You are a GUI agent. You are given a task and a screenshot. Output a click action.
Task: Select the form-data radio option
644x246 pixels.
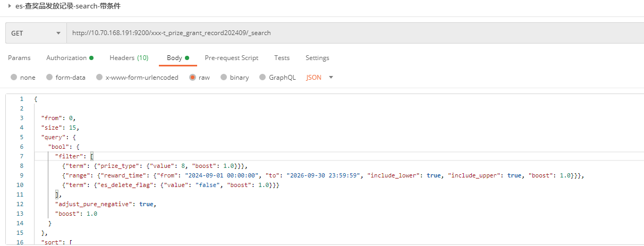click(x=66, y=78)
